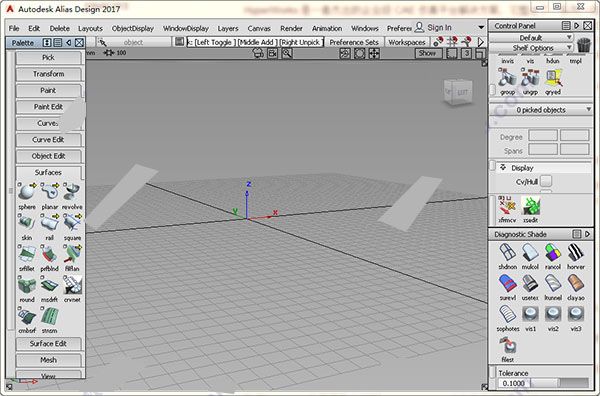This screenshot has width=600, height=396.
Task: Open the Default shelf dropdown
Action: click(531, 37)
